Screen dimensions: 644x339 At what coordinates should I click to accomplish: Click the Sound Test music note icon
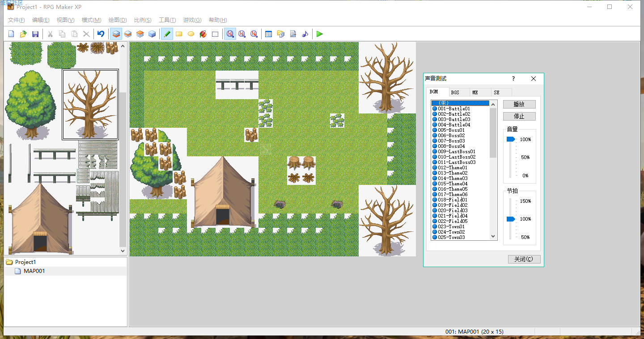(305, 34)
